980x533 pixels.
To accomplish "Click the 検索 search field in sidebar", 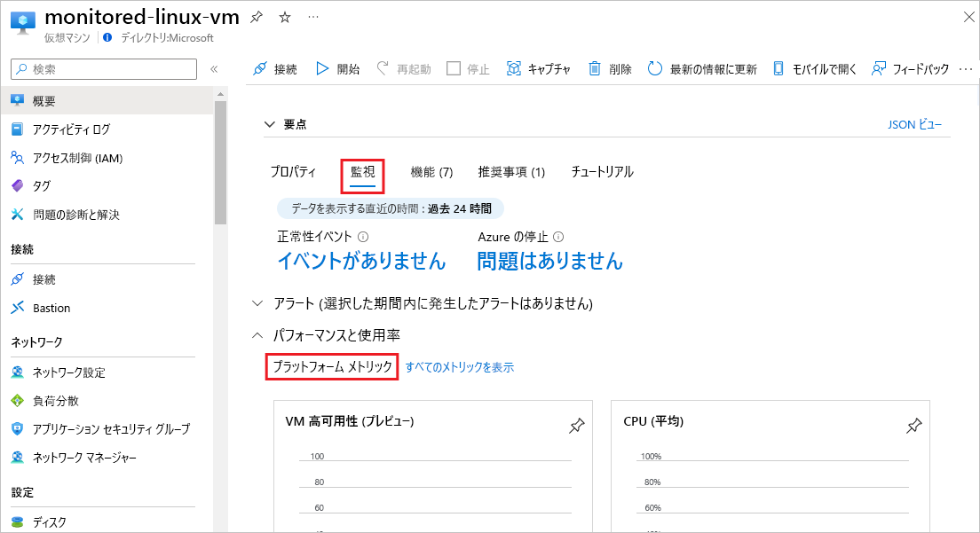I will point(104,69).
